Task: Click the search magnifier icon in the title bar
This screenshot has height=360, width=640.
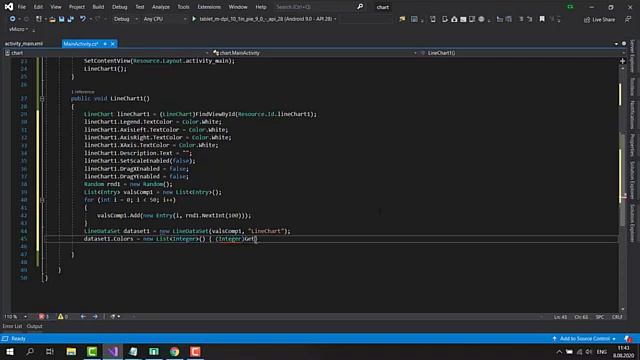Action: pyautogui.click(x=360, y=7)
